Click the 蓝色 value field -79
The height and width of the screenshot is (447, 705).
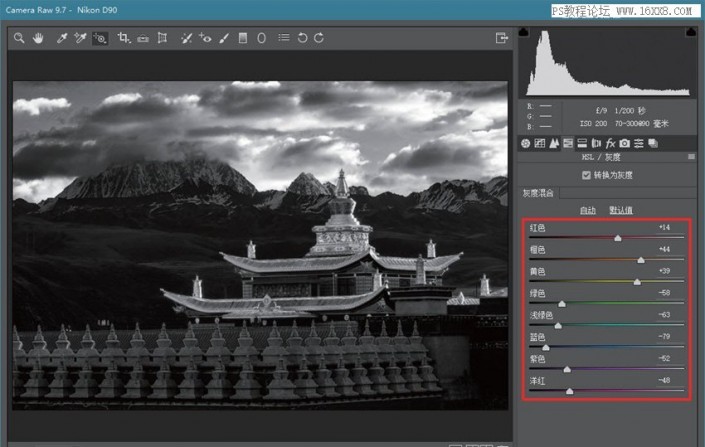coord(664,336)
